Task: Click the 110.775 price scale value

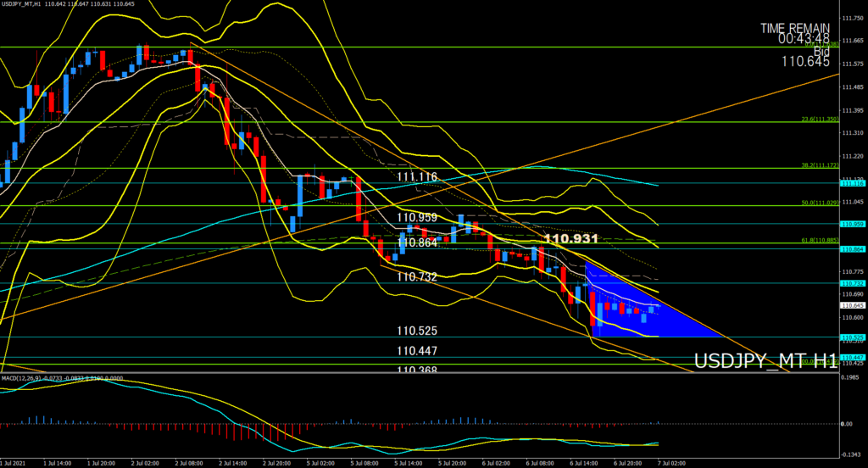Action: pos(853,271)
